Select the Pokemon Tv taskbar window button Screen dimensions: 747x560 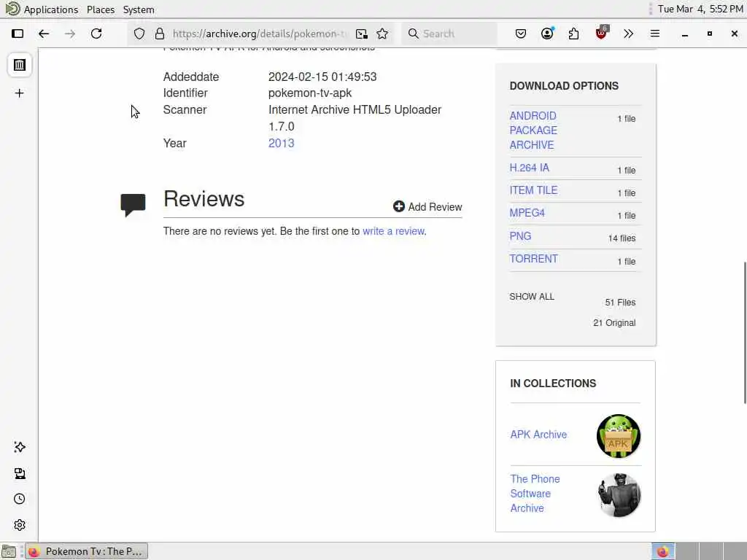point(87,551)
